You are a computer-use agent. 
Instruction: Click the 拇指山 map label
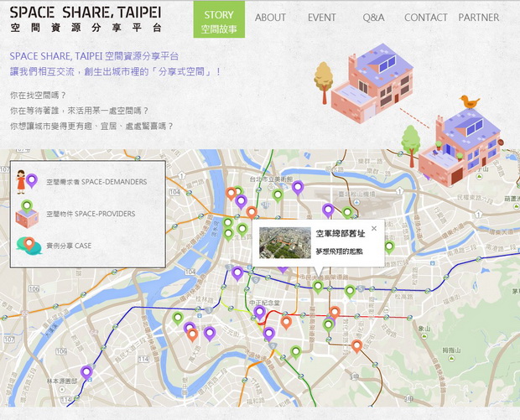pyautogui.click(x=451, y=350)
